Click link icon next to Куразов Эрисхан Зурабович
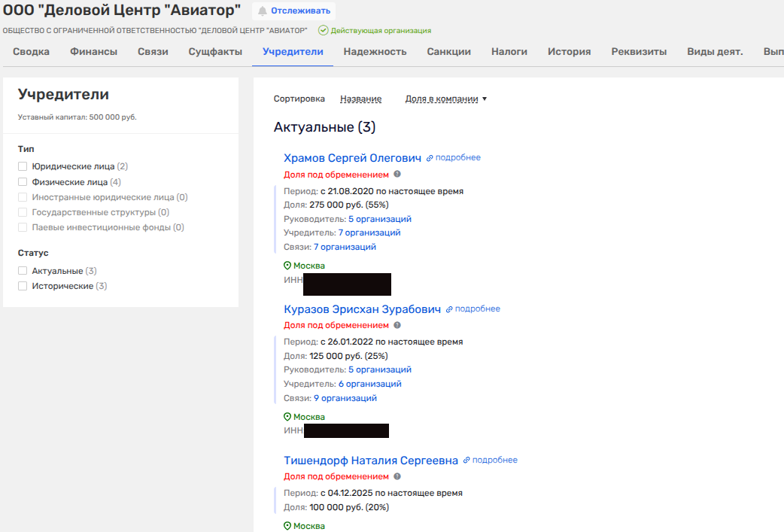Image resolution: width=784 pixels, height=532 pixels. click(450, 309)
